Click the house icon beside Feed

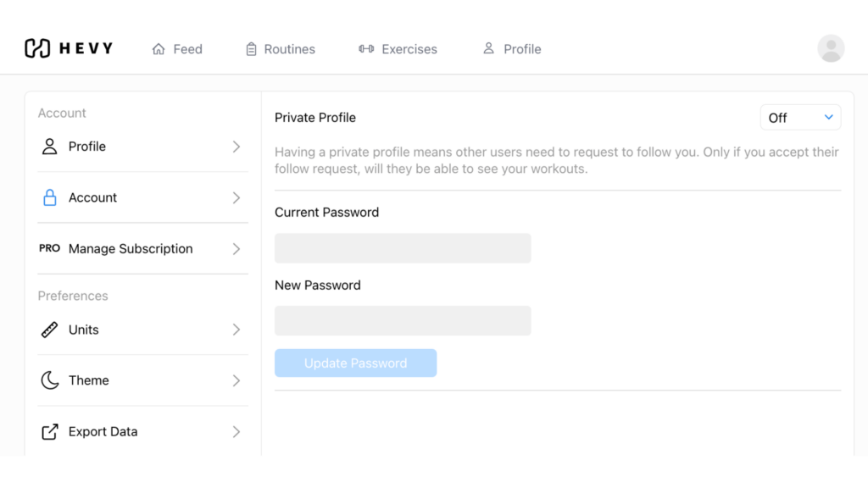pos(159,49)
